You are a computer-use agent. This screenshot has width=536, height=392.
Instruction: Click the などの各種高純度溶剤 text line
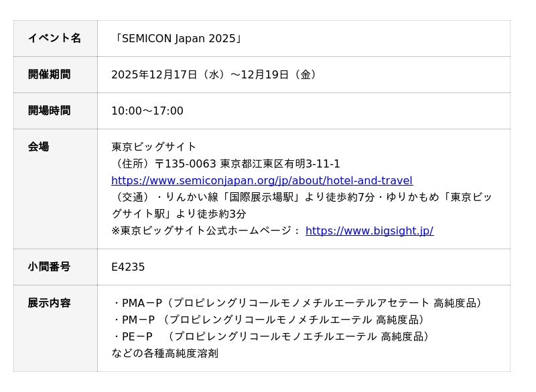click(x=165, y=353)
